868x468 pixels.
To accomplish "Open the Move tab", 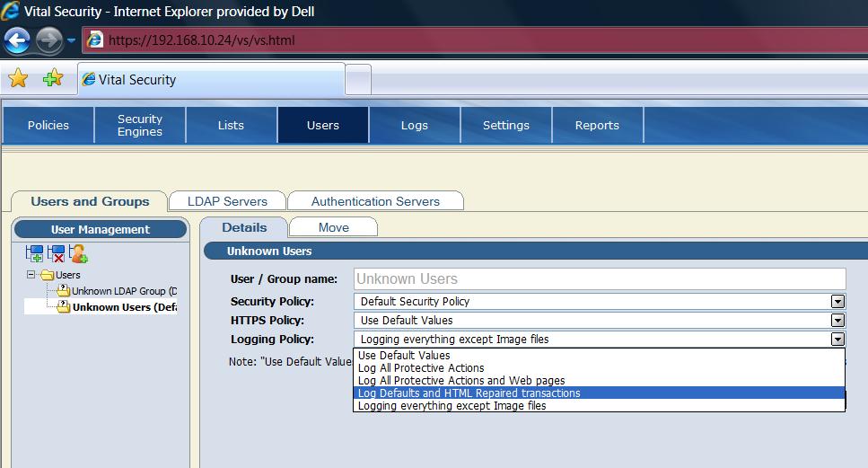I will tap(333, 227).
